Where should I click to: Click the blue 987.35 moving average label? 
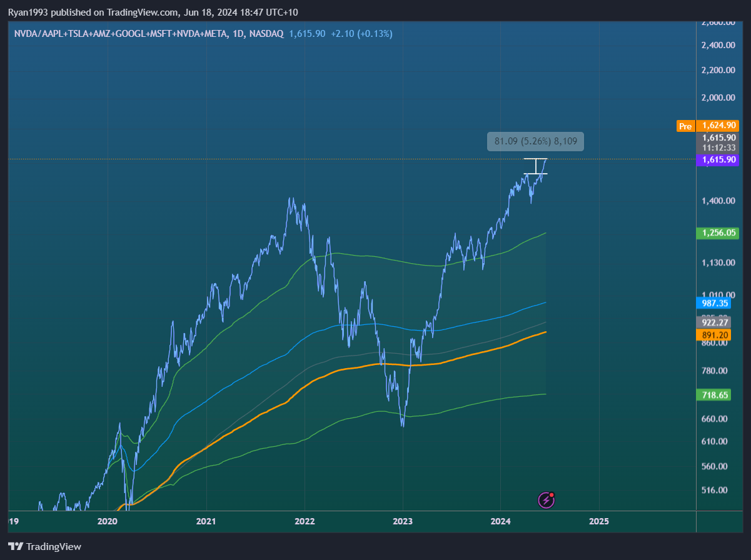pyautogui.click(x=713, y=302)
